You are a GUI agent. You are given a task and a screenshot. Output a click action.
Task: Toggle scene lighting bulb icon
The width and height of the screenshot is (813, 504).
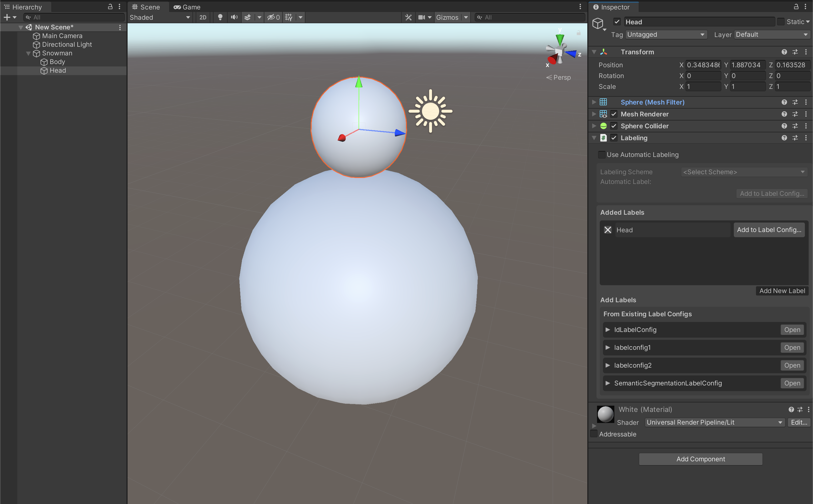tap(220, 17)
